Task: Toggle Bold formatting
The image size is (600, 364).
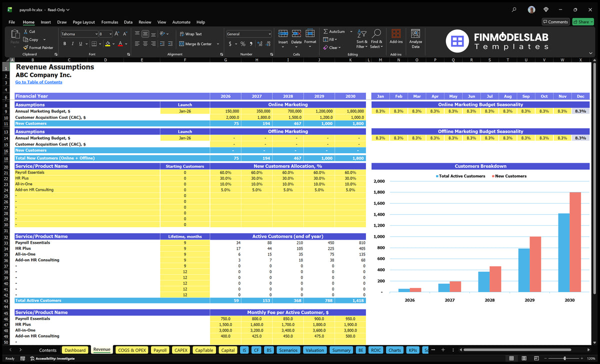Action: (x=64, y=44)
